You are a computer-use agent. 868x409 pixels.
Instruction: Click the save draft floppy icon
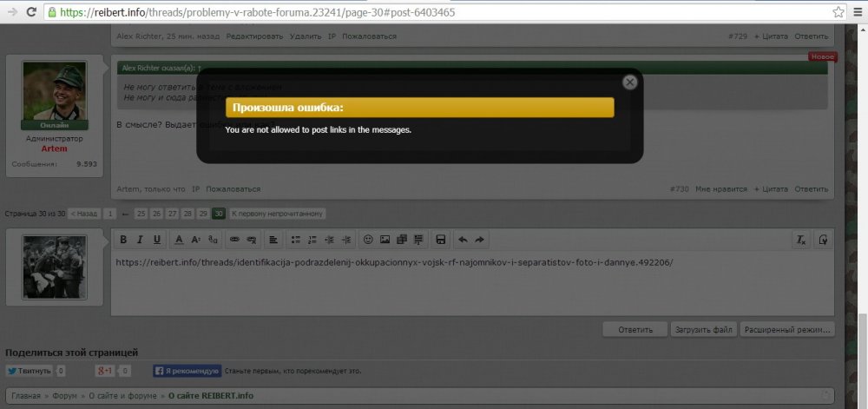(441, 240)
